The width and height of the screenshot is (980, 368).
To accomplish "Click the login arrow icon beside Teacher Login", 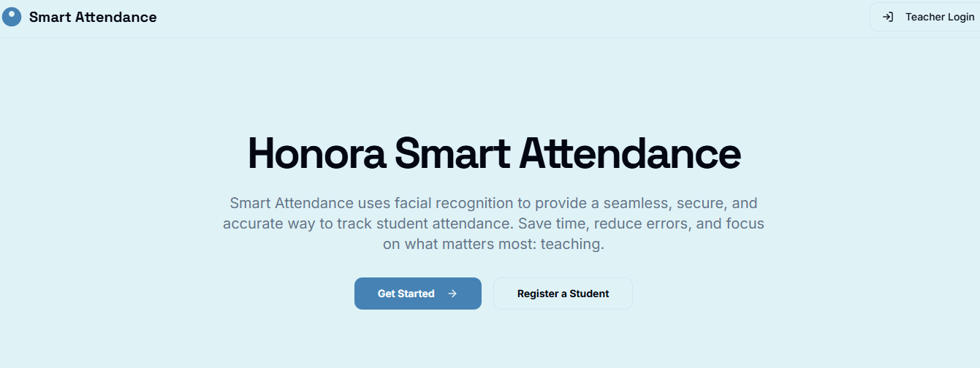I will [x=887, y=17].
